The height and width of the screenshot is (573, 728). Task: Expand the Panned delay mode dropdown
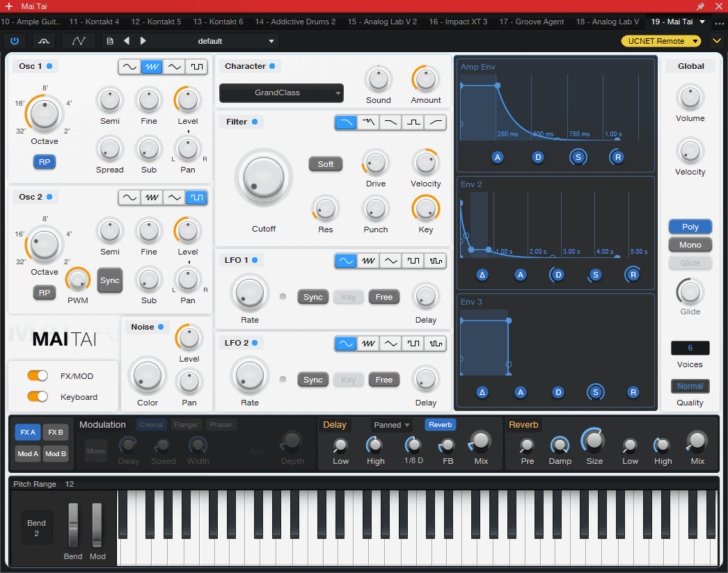click(x=393, y=425)
